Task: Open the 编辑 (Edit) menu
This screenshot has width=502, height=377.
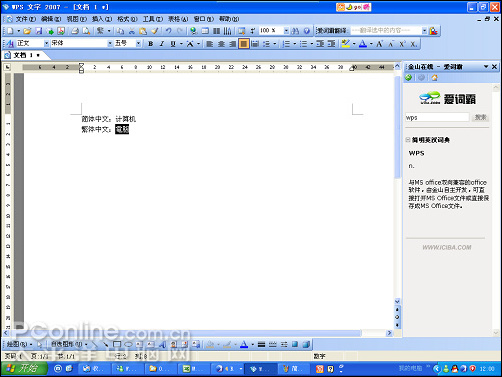Action: coord(51,19)
